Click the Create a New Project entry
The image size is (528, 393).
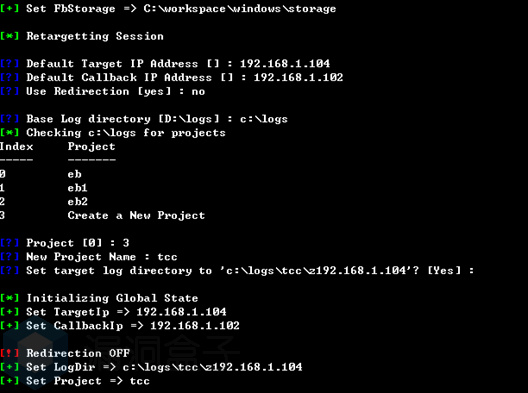(x=136, y=216)
